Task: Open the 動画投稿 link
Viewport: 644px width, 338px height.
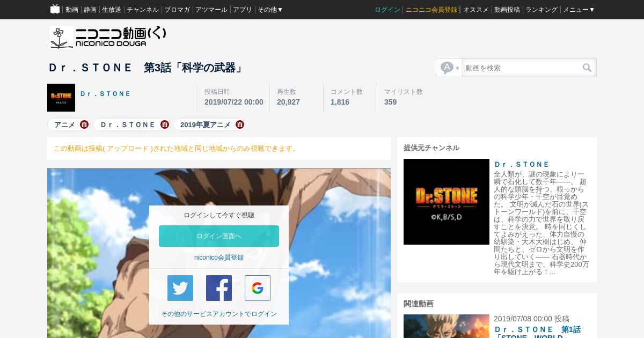Action: (x=507, y=10)
